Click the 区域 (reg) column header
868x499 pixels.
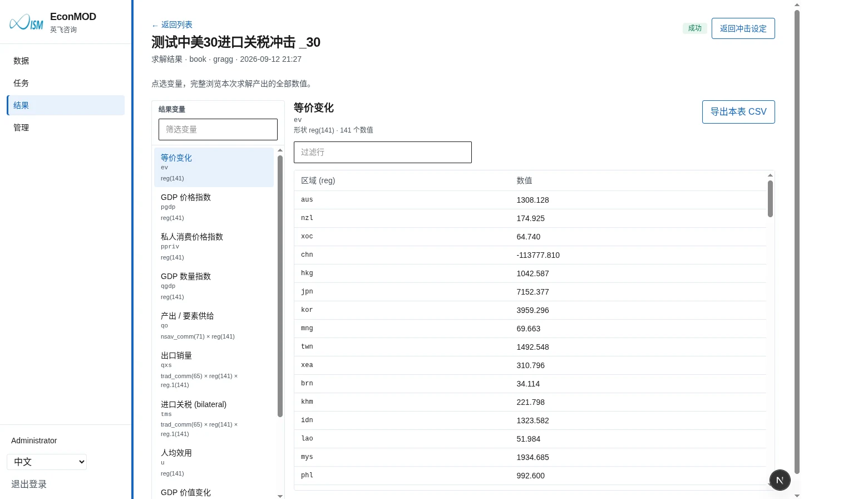pos(318,180)
